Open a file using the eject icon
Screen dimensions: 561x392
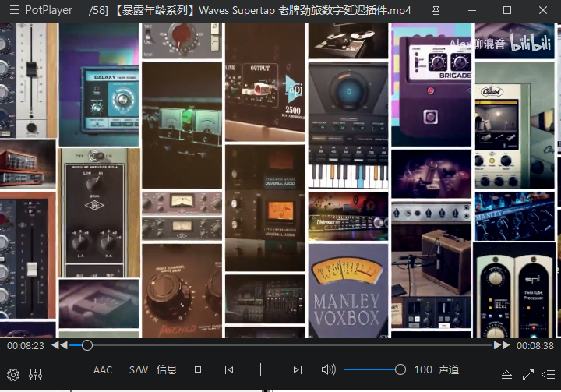(x=506, y=375)
